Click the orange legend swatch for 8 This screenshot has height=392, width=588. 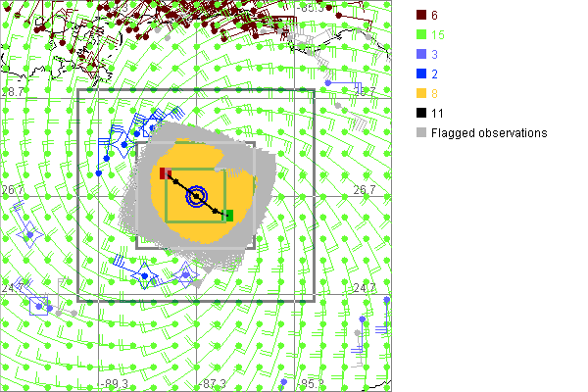pos(420,94)
